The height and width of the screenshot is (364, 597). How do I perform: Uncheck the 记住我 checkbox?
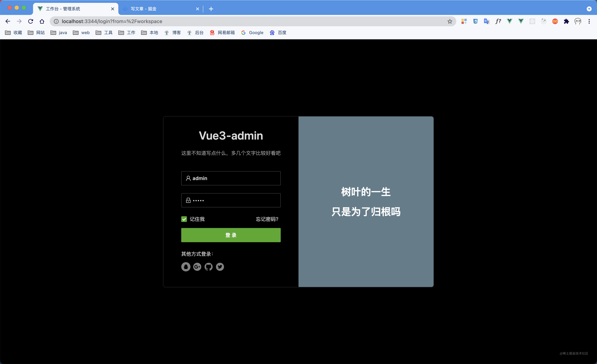[184, 219]
